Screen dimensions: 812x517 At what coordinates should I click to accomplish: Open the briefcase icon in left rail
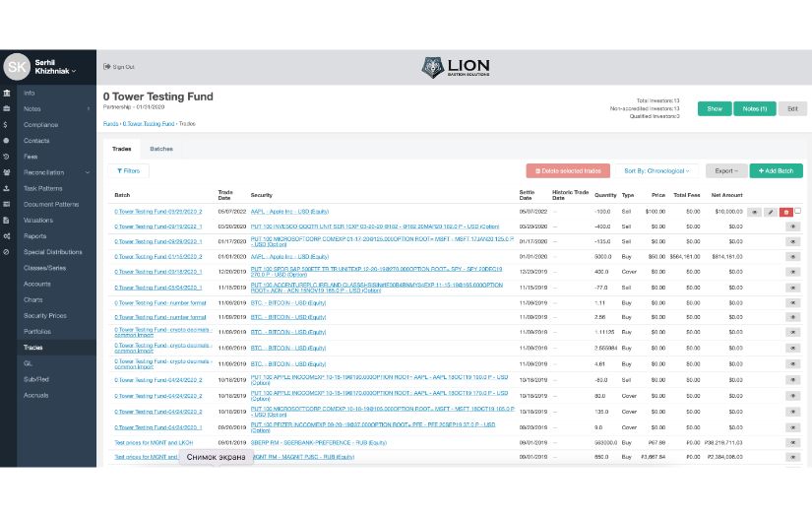pos(6,108)
